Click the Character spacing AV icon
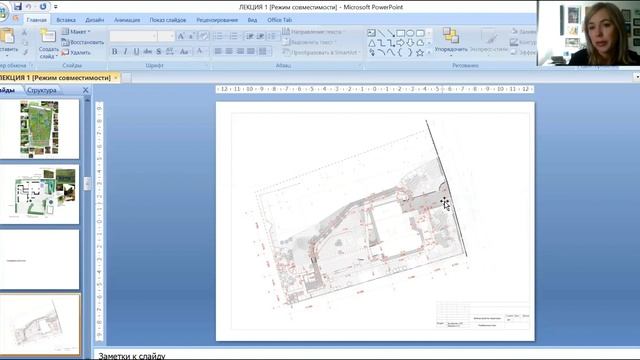Image resolution: width=640 pixels, height=360 pixels. tap(170, 51)
